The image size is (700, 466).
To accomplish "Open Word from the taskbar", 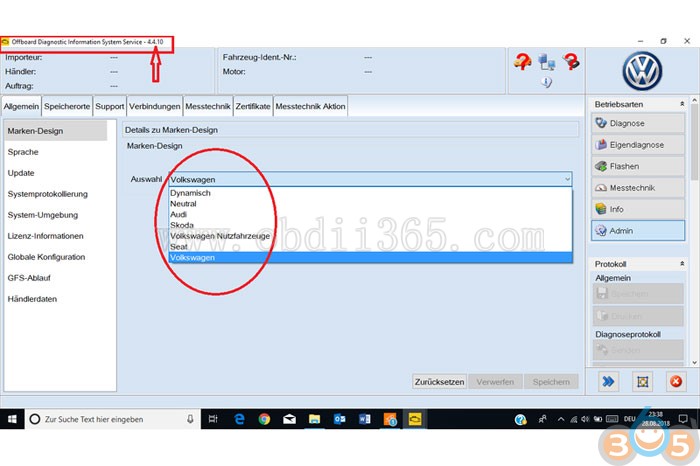I will point(364,419).
